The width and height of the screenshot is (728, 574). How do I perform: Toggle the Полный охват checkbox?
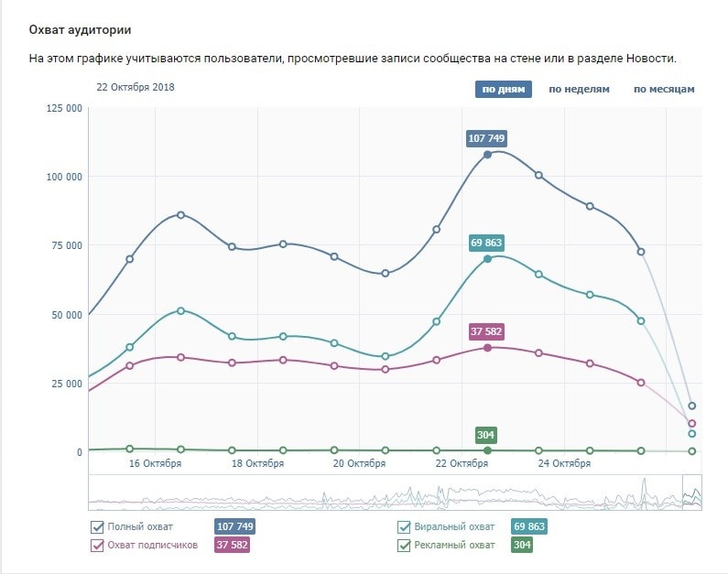97,526
